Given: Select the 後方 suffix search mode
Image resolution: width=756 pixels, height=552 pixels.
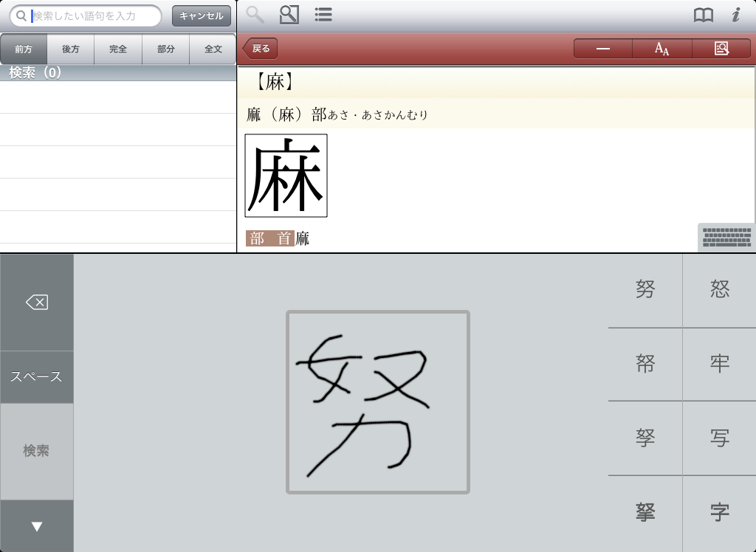Looking at the screenshot, I should (x=71, y=49).
